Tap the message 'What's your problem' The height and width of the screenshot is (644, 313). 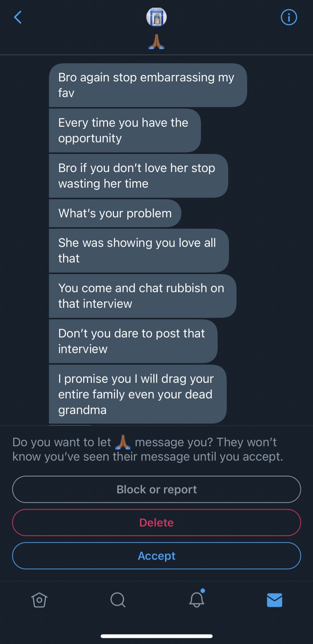(115, 213)
